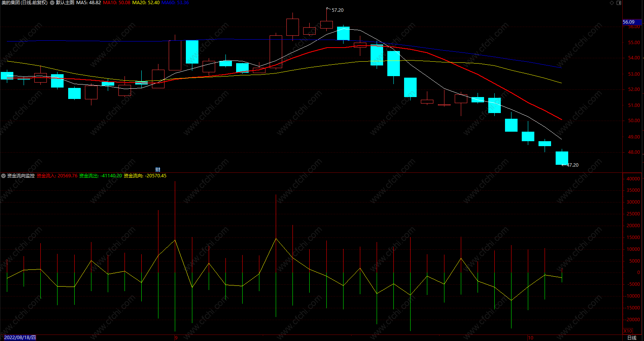The image size is (644, 341).
Task: Click the month 9 marker on time axis
Action: coord(176,338)
